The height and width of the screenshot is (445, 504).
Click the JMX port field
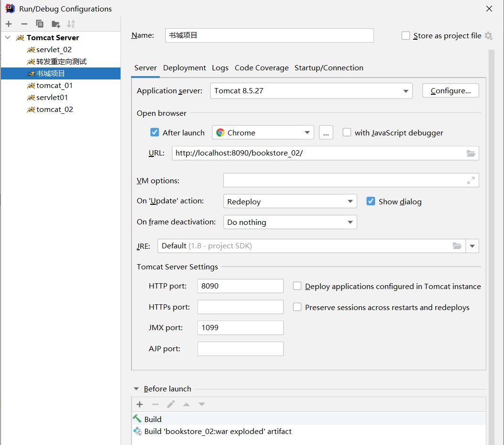pos(241,328)
